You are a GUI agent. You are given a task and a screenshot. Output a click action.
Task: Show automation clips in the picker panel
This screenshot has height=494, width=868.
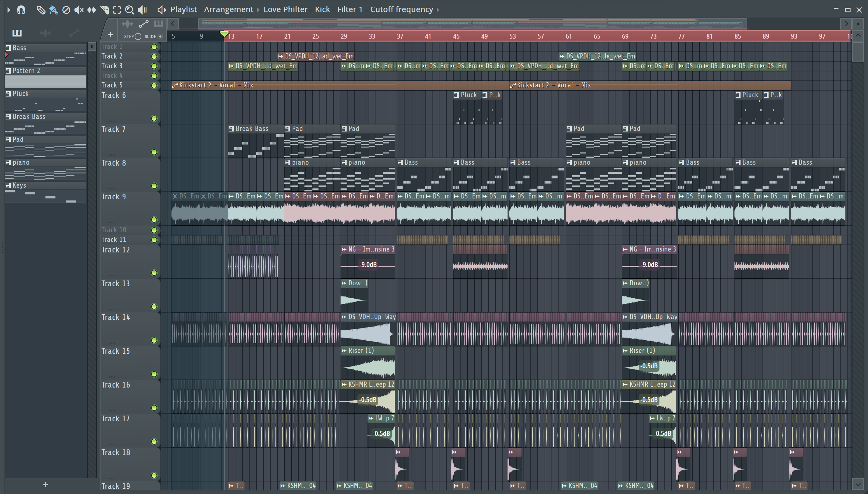pos(74,33)
